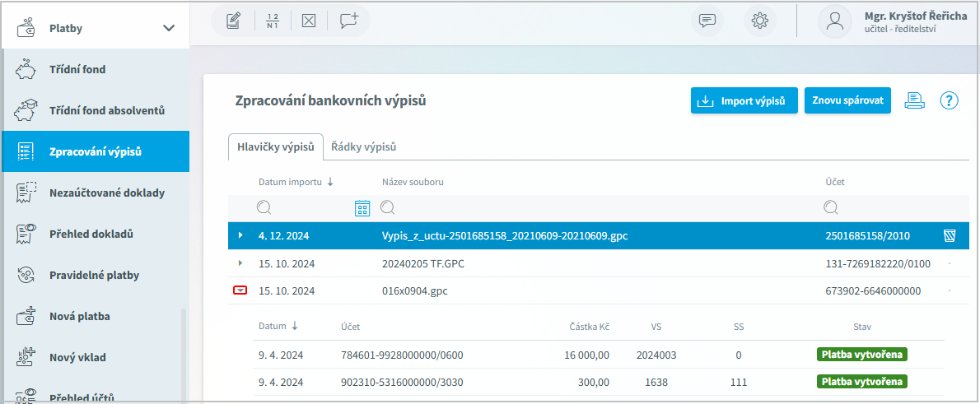Delete the 4. 12. 2024 import row

click(x=949, y=236)
